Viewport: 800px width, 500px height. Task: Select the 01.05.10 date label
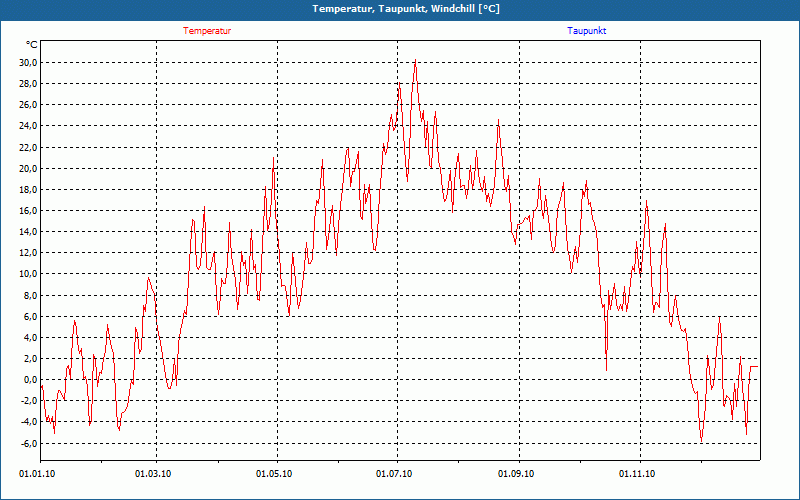(274, 474)
